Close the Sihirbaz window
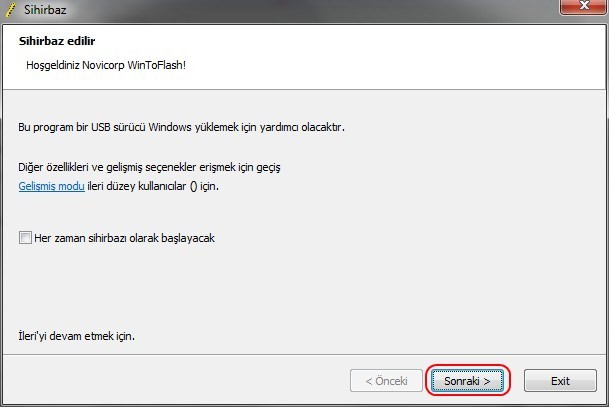 click(x=583, y=7)
